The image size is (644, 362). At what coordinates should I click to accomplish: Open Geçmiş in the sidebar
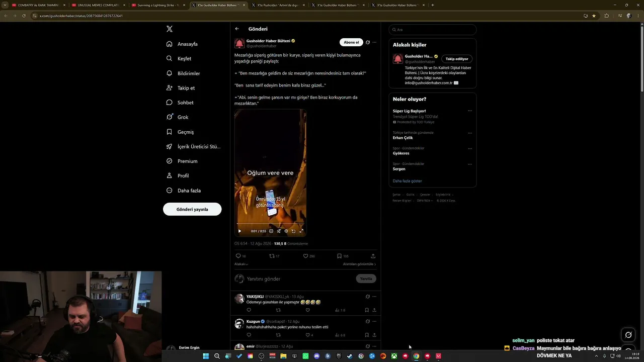(180, 132)
